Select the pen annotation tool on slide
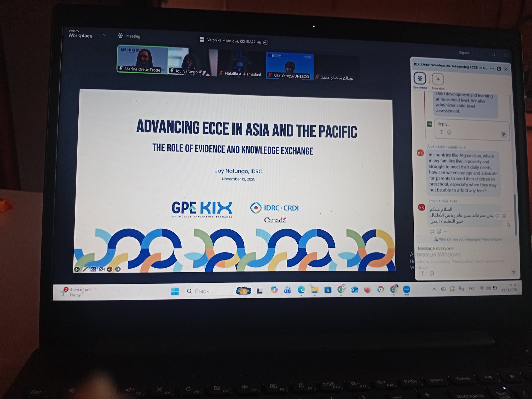The image size is (532, 399). [x=85, y=269]
